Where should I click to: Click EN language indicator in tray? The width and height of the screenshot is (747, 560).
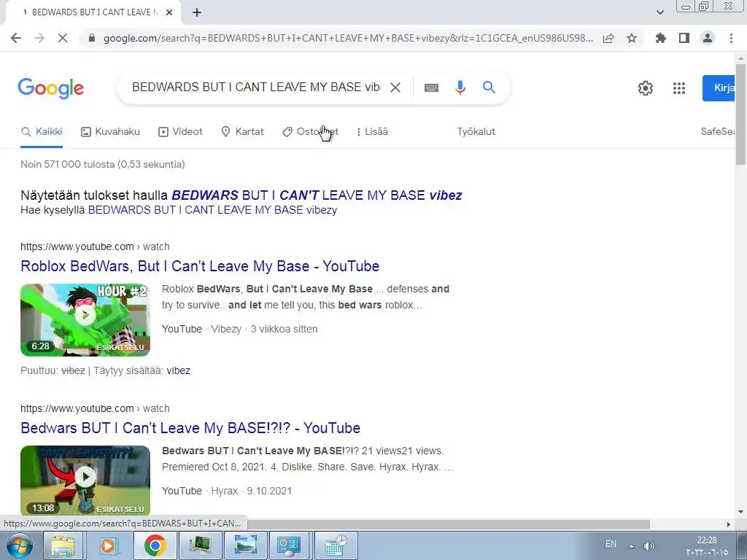coord(611,544)
